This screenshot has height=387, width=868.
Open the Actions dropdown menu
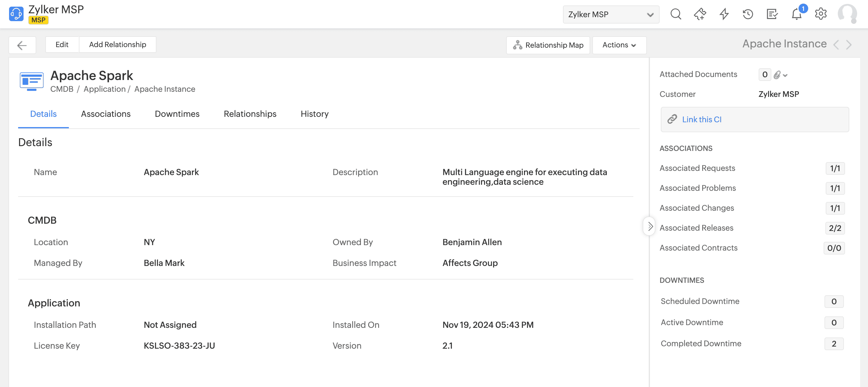619,45
